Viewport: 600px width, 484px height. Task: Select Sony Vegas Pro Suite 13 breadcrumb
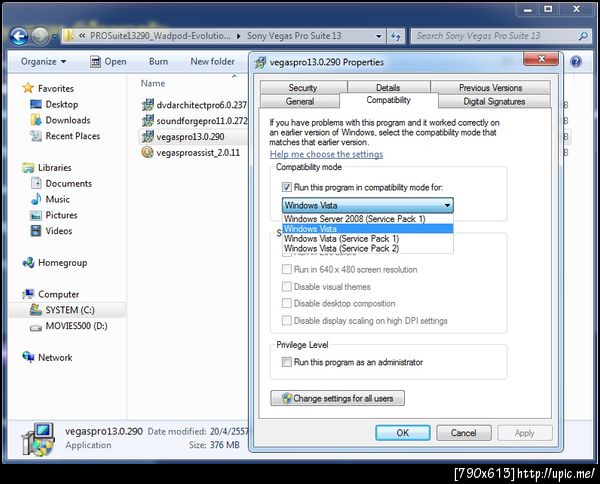click(x=294, y=36)
